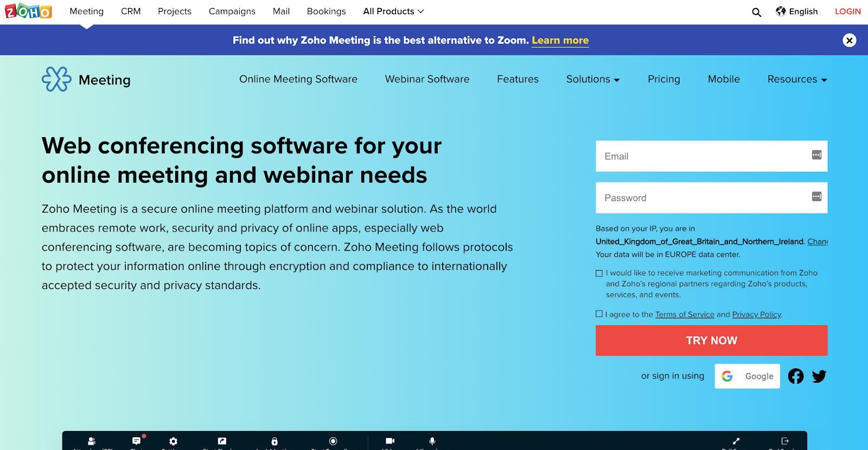Go to Online Meeting Software page
This screenshot has height=450, width=868.
[x=298, y=79]
